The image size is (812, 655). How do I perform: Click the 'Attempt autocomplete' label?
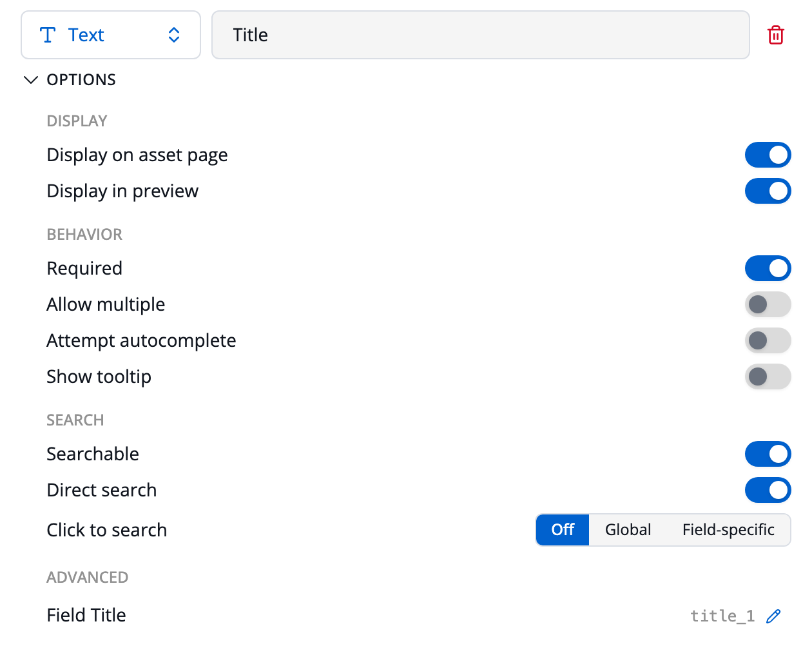(x=141, y=341)
